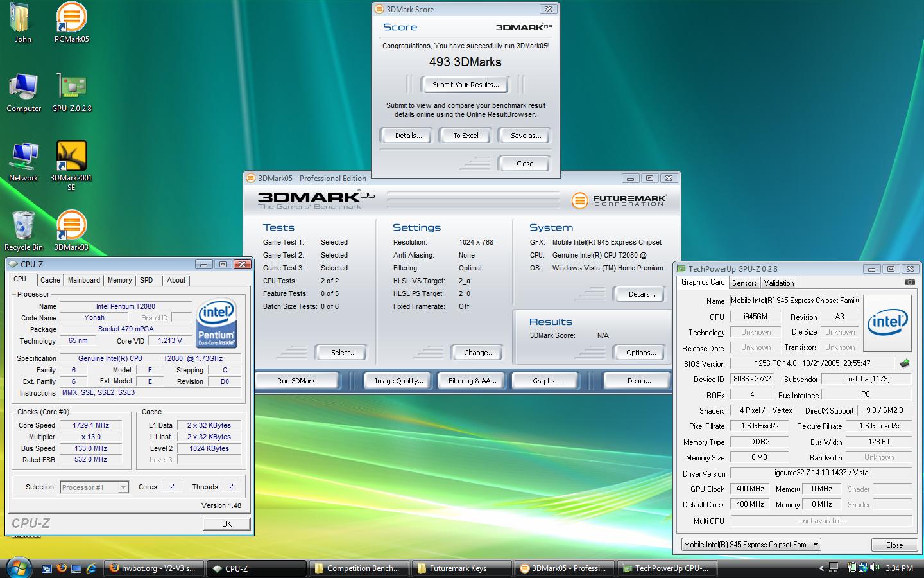Screen dimensions: 924x578
Task: Click the Windows Start orb
Action: [x=19, y=568]
